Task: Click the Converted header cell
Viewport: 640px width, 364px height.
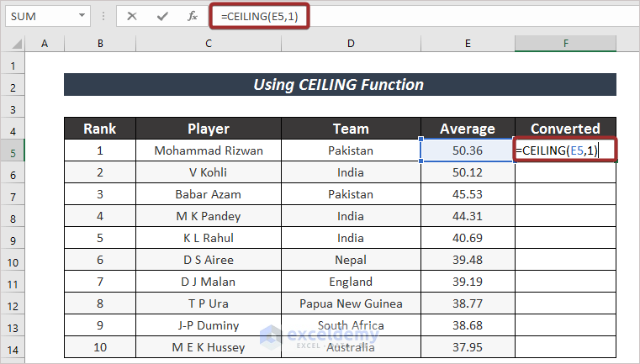Action: pos(566,129)
